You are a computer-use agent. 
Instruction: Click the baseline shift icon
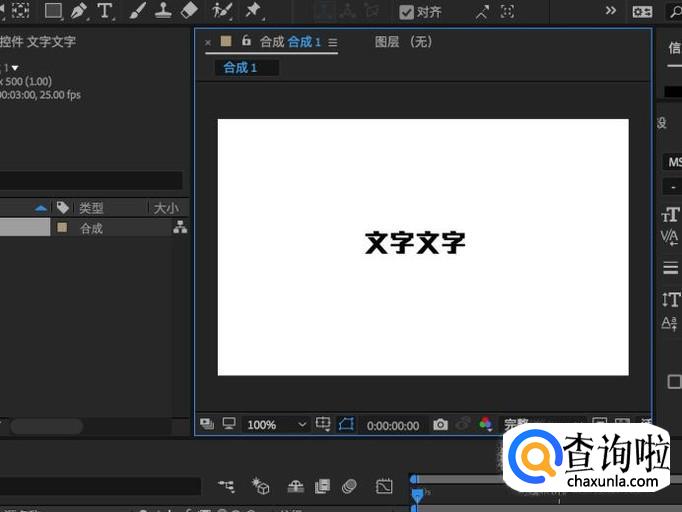tap(669, 324)
